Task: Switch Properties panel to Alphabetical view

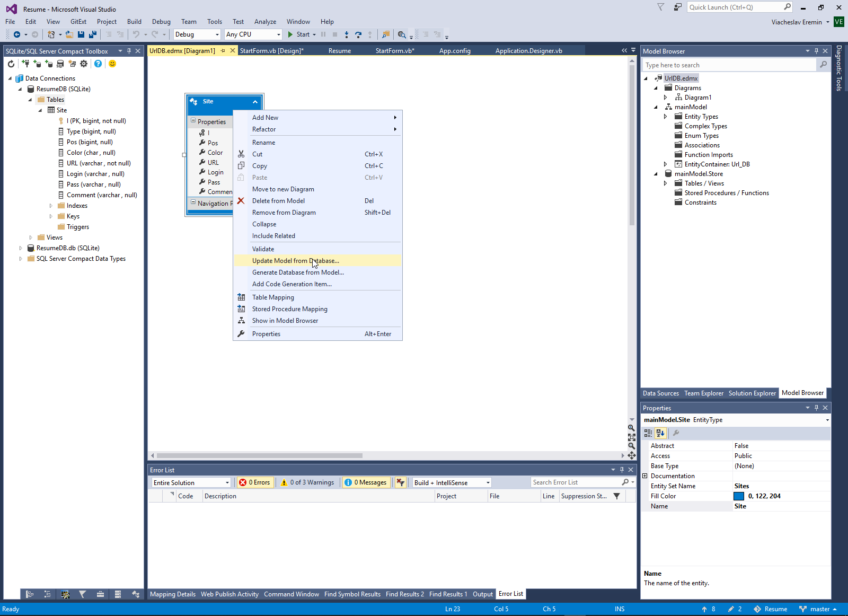Action: (x=660, y=433)
